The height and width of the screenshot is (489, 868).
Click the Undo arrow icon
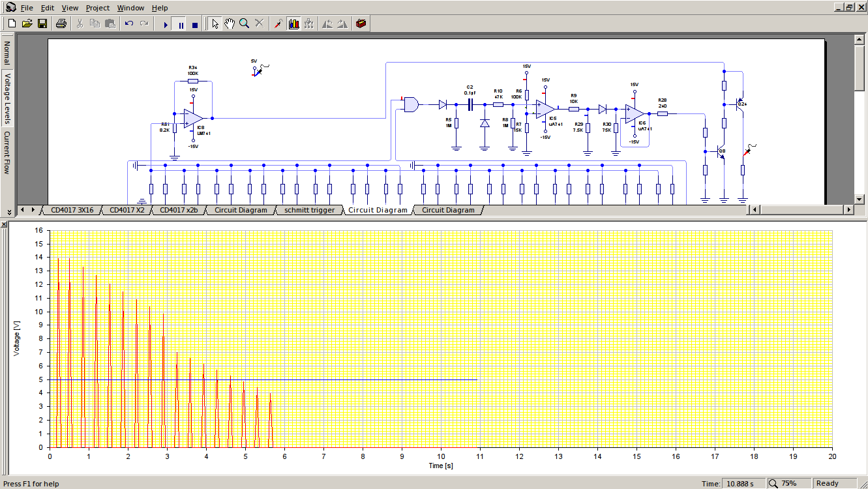pos(129,24)
